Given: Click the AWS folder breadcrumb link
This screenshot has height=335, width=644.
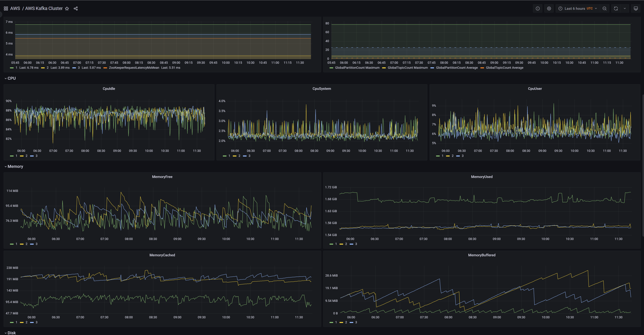Looking at the screenshot, I should 15,8.
